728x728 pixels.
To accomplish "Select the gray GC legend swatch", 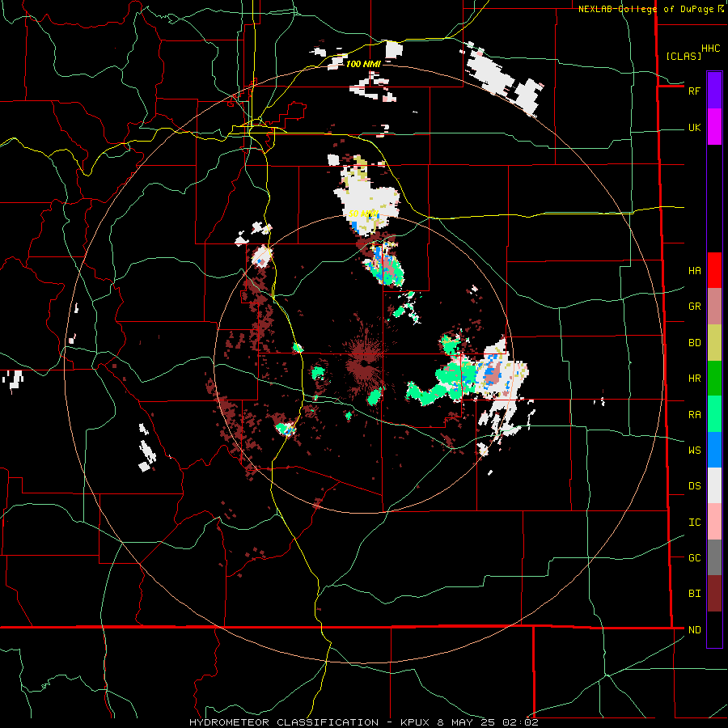I will [714, 557].
